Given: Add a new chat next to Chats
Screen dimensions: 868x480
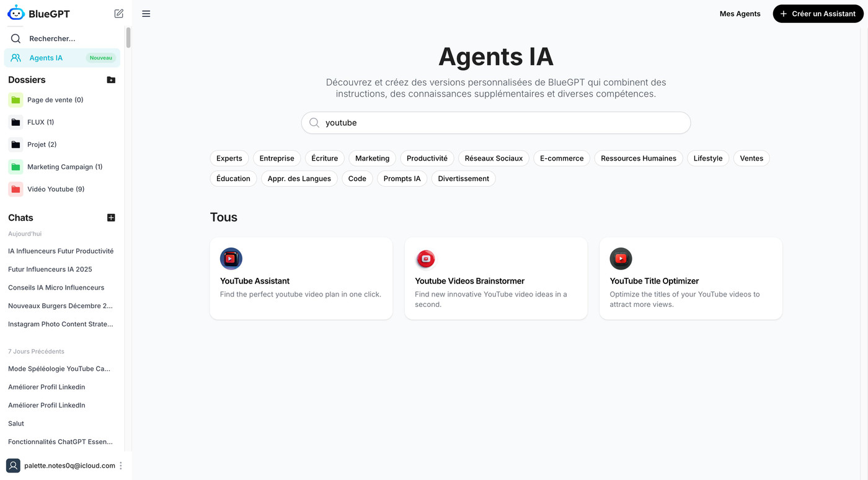Looking at the screenshot, I should pyautogui.click(x=111, y=218).
